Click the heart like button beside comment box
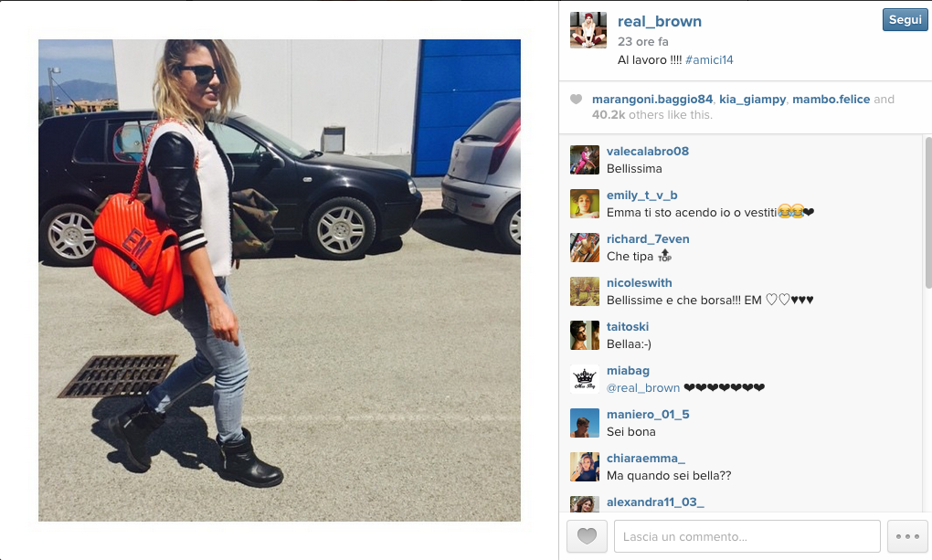932x560 pixels. [x=587, y=536]
